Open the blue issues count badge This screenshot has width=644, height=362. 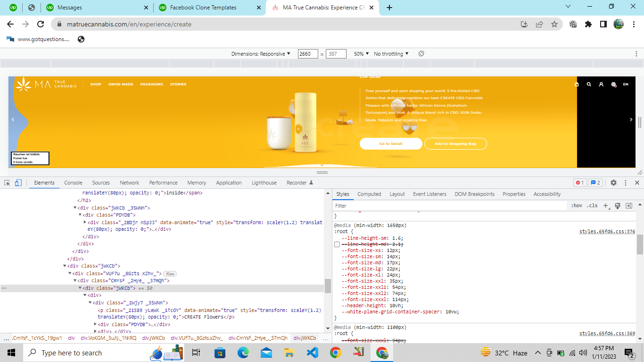[595, 183]
